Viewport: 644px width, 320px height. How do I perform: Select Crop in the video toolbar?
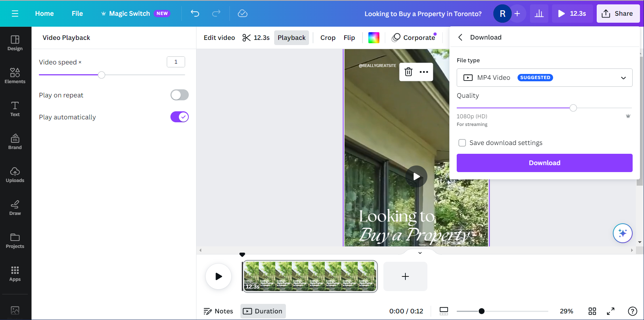click(x=328, y=38)
